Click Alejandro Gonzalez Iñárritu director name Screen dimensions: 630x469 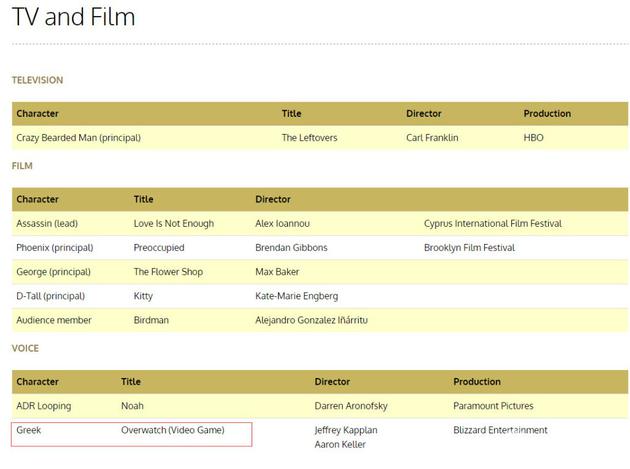tap(311, 320)
